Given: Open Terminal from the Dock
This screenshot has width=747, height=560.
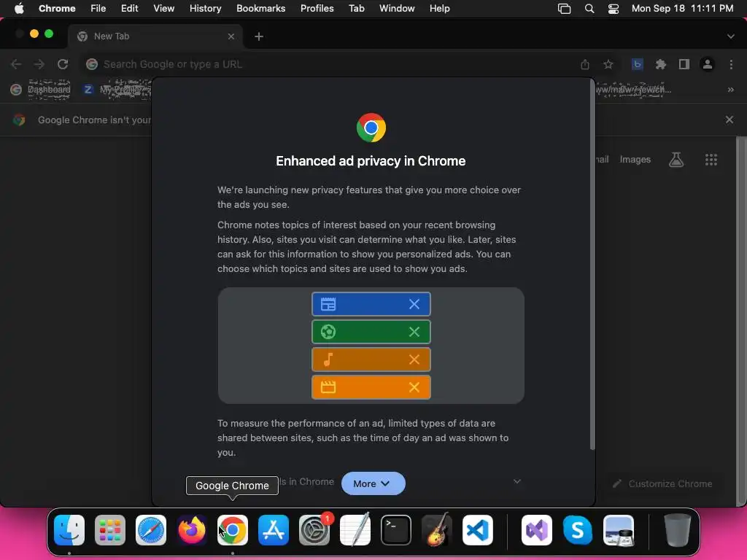Looking at the screenshot, I should pos(396,530).
